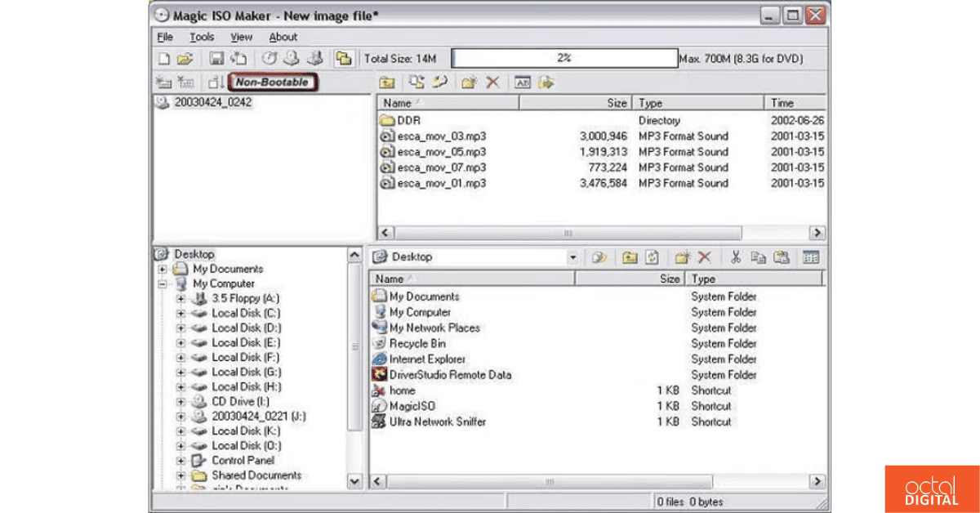The image size is (980, 513).
Task: Expand the Local Disk (C:) node
Action: (180, 313)
